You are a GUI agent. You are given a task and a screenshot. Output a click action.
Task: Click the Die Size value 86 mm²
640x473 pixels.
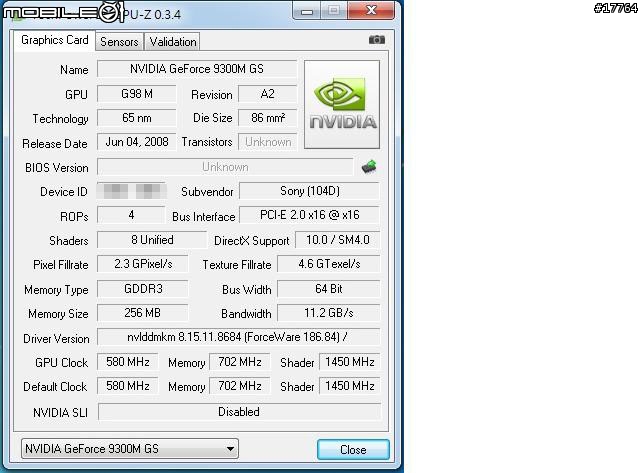267,118
